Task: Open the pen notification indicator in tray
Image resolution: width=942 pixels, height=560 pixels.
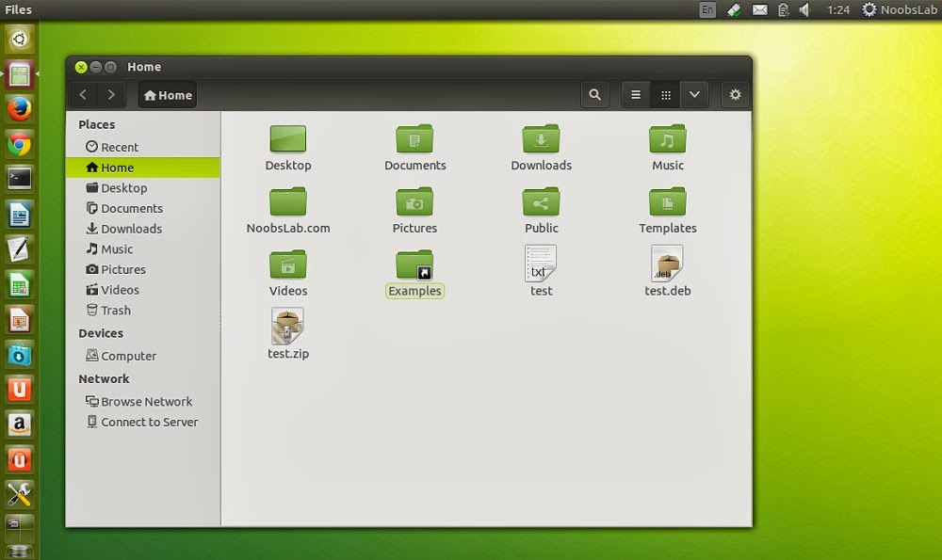Action: [x=734, y=9]
